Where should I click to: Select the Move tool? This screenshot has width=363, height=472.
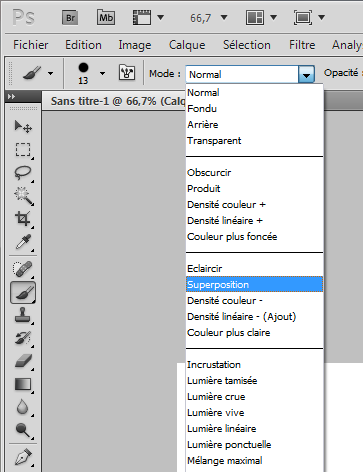point(23,127)
